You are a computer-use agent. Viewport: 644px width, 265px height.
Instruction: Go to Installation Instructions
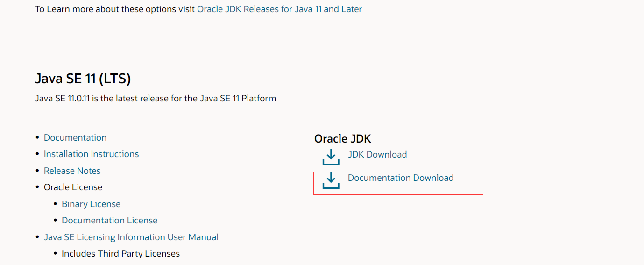(91, 154)
